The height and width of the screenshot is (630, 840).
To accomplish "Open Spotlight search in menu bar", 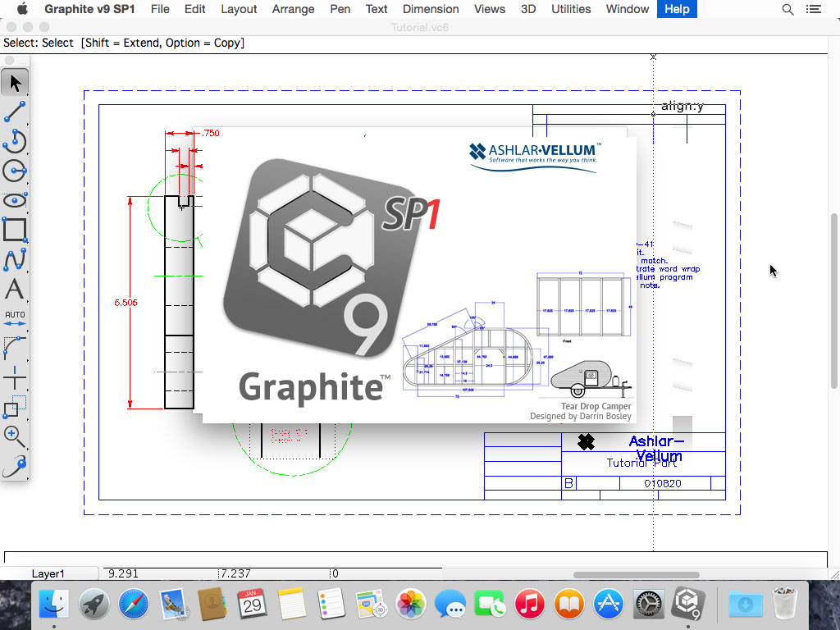I will pyautogui.click(x=787, y=9).
